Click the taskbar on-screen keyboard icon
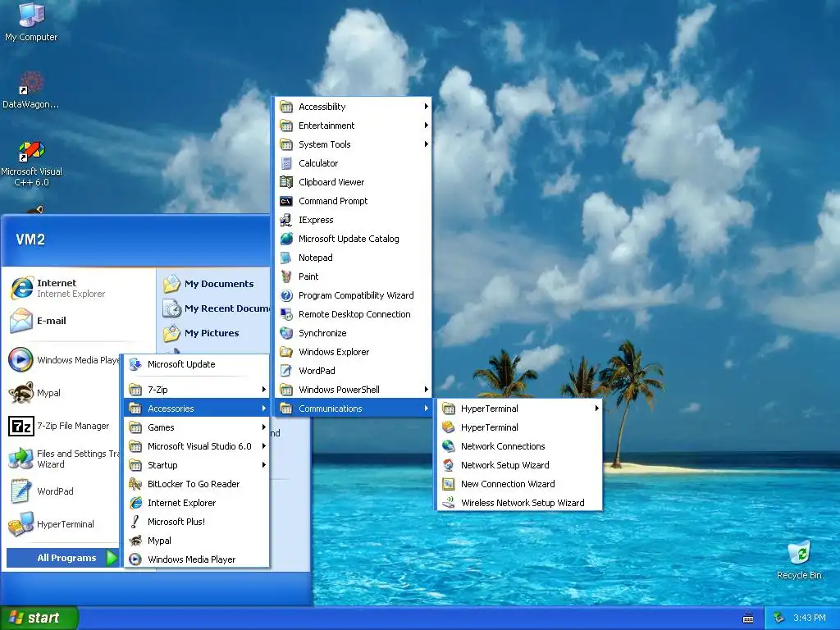The height and width of the screenshot is (630, 840). point(748,619)
